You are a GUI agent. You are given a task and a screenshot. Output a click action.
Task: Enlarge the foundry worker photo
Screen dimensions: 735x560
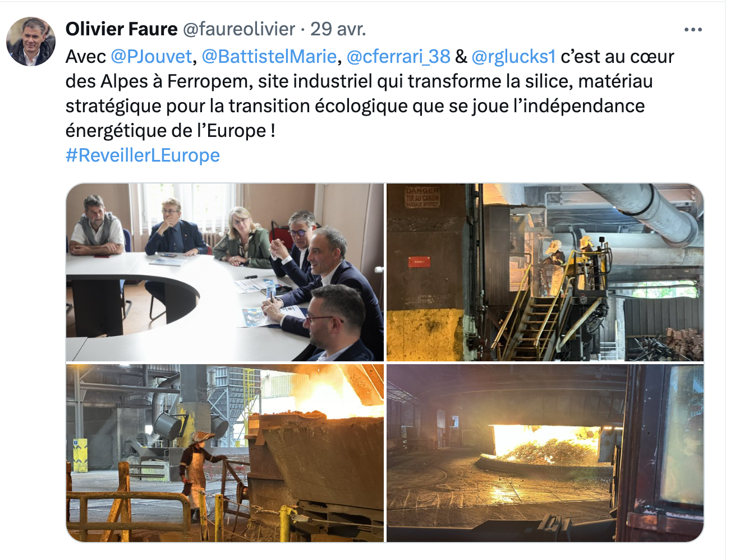(225, 453)
